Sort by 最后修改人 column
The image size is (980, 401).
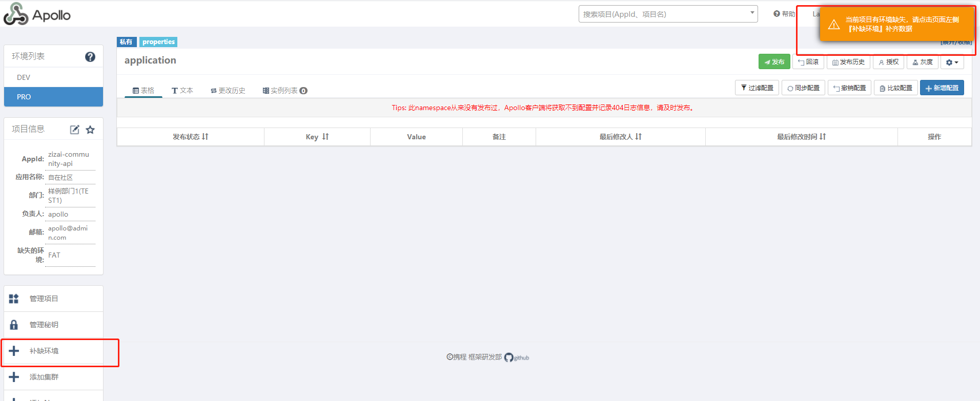click(x=621, y=137)
